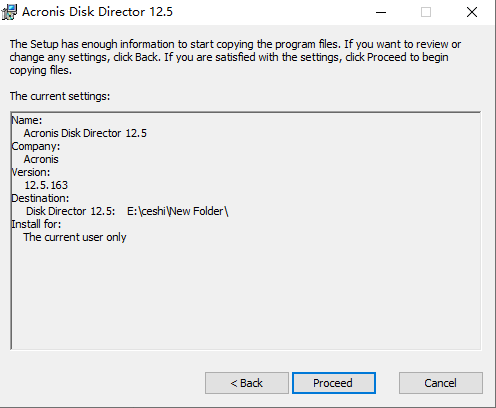This screenshot has width=496, height=408.
Task: Click the E:\ceshi\New Folder\ destination path
Action: tap(178, 211)
